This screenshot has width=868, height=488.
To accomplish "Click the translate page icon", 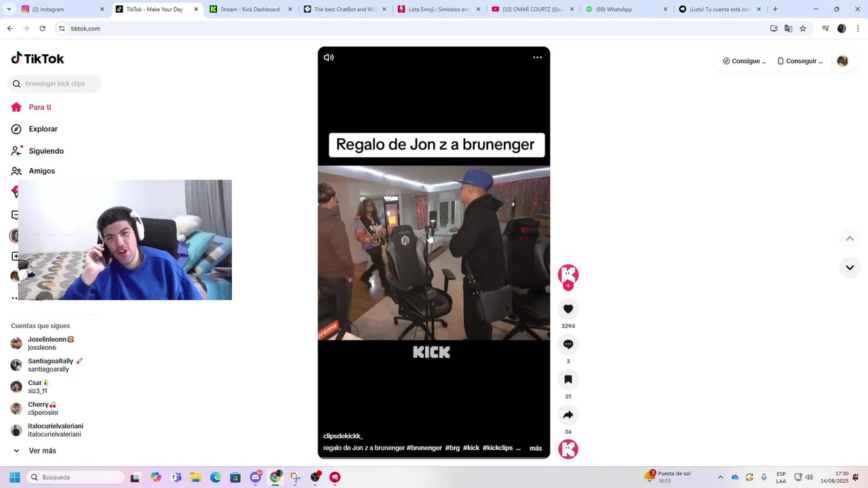I will [788, 28].
